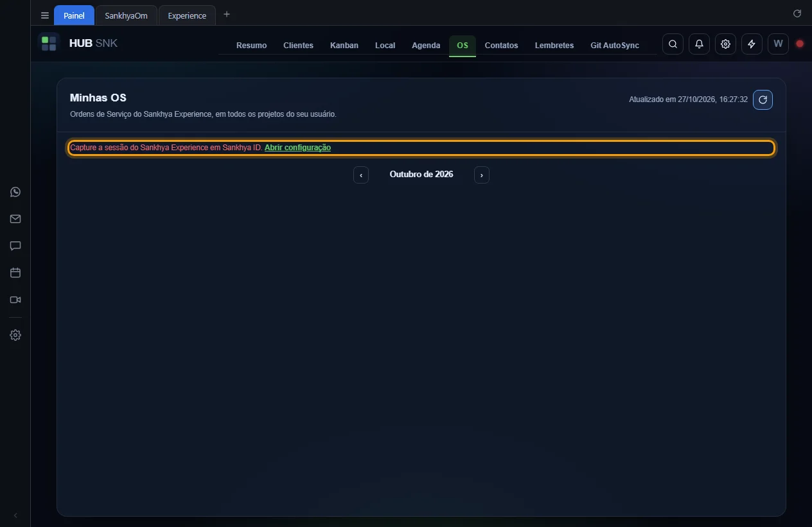Click the red status indicator dot
This screenshot has width=812, height=527.
(800, 44)
